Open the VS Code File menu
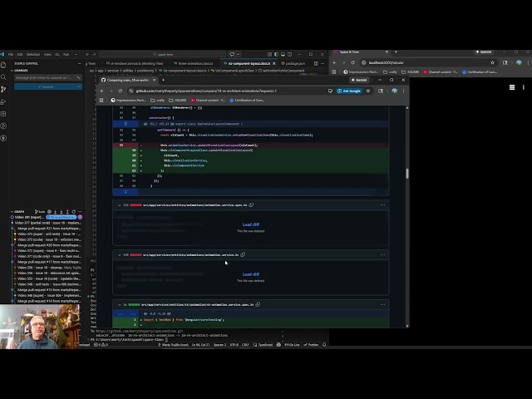Screen dimensions: 532x399 [x=11, y=54]
